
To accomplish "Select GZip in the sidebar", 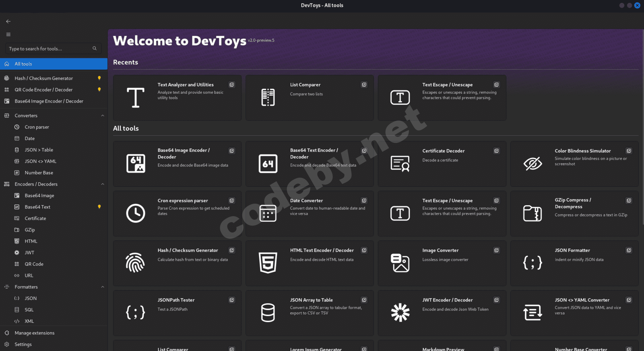I will [54, 230].
